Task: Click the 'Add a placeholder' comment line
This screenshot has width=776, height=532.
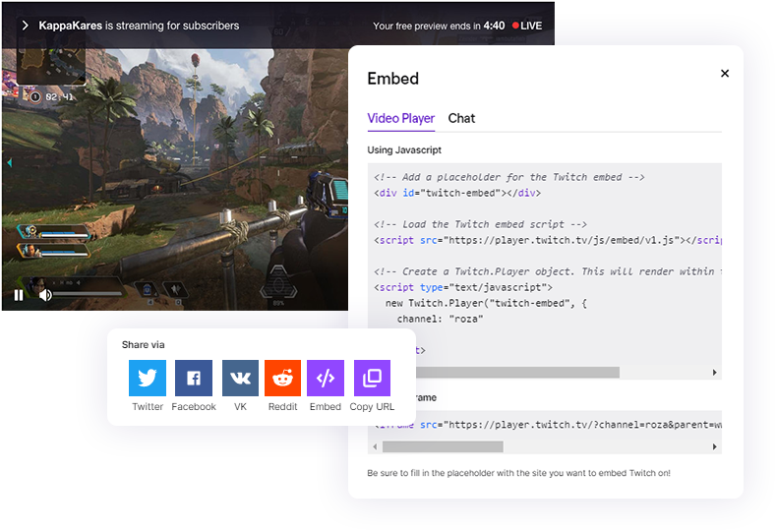Action: [x=509, y=177]
